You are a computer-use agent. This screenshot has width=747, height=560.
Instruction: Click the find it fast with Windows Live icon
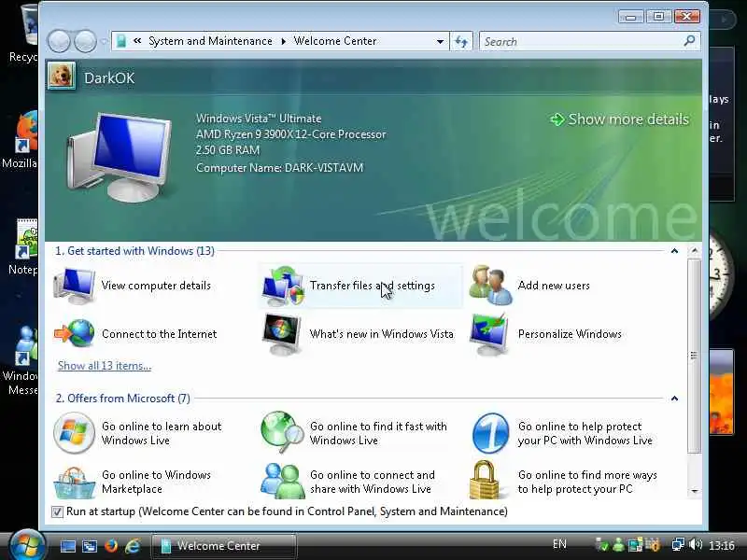(x=283, y=432)
